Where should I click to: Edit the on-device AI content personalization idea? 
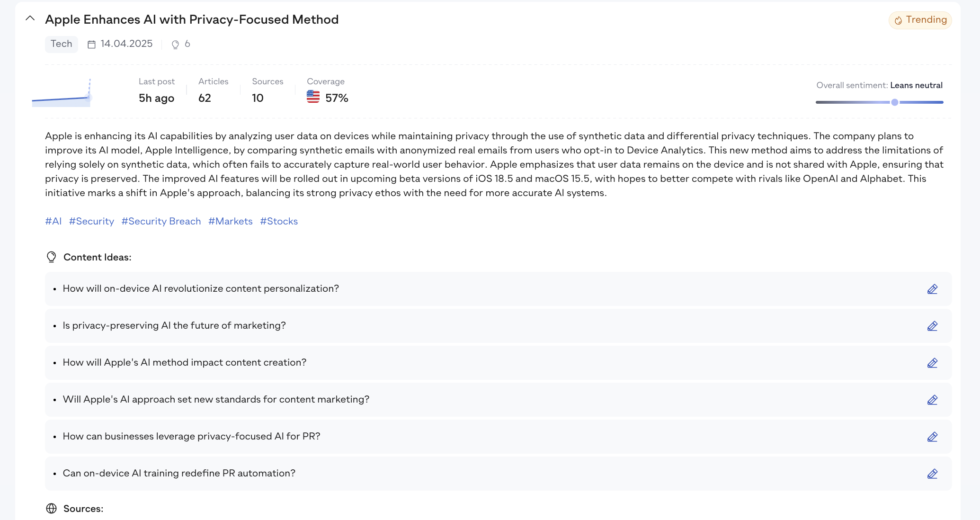click(932, 289)
